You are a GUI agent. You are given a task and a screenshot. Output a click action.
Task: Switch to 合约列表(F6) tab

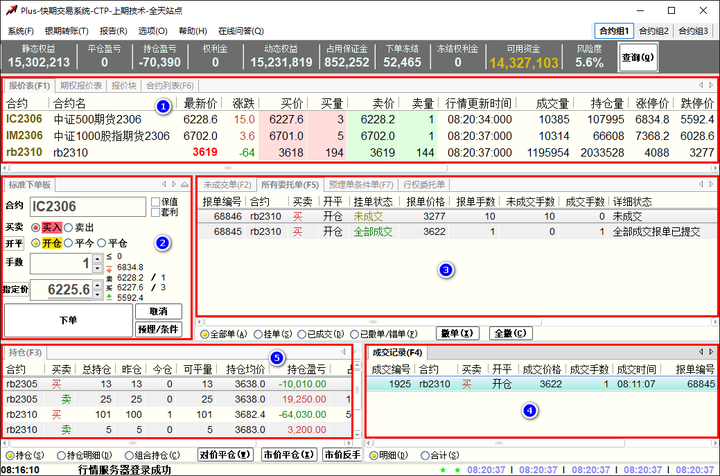[170, 85]
